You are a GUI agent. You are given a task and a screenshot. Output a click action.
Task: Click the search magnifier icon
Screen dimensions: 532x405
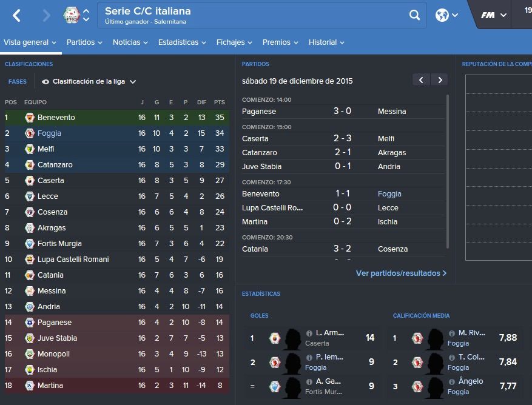coord(414,15)
